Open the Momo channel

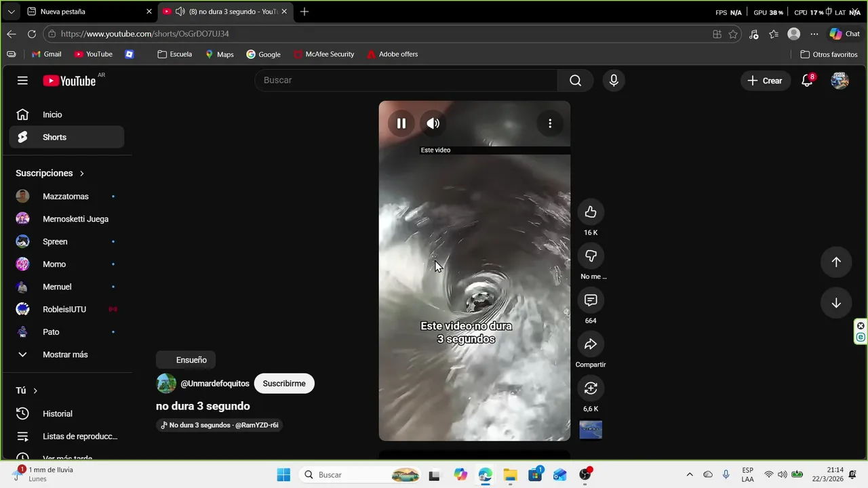[x=66, y=264]
